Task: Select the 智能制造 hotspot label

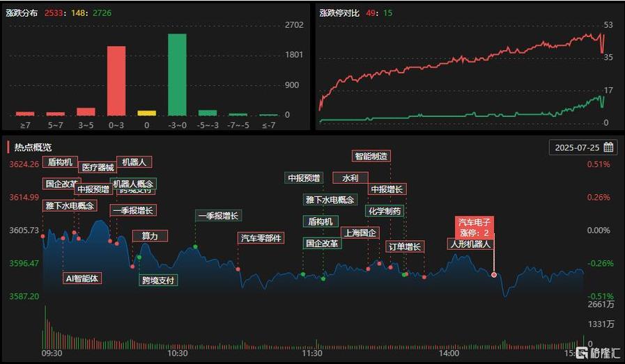Action: click(x=371, y=157)
